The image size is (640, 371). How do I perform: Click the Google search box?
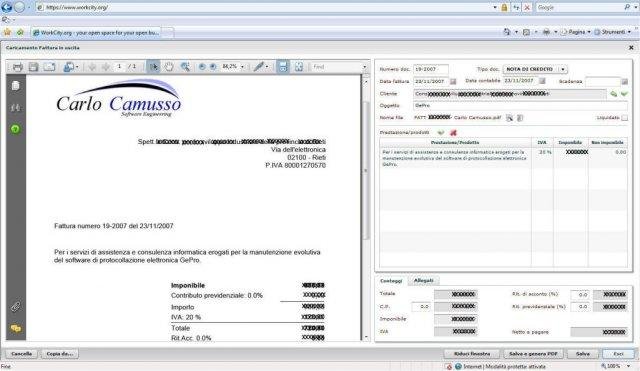(579, 7)
